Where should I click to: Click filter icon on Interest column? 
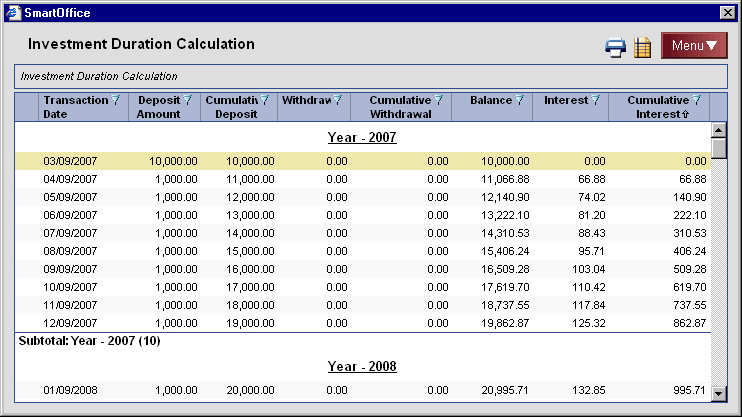(596, 100)
